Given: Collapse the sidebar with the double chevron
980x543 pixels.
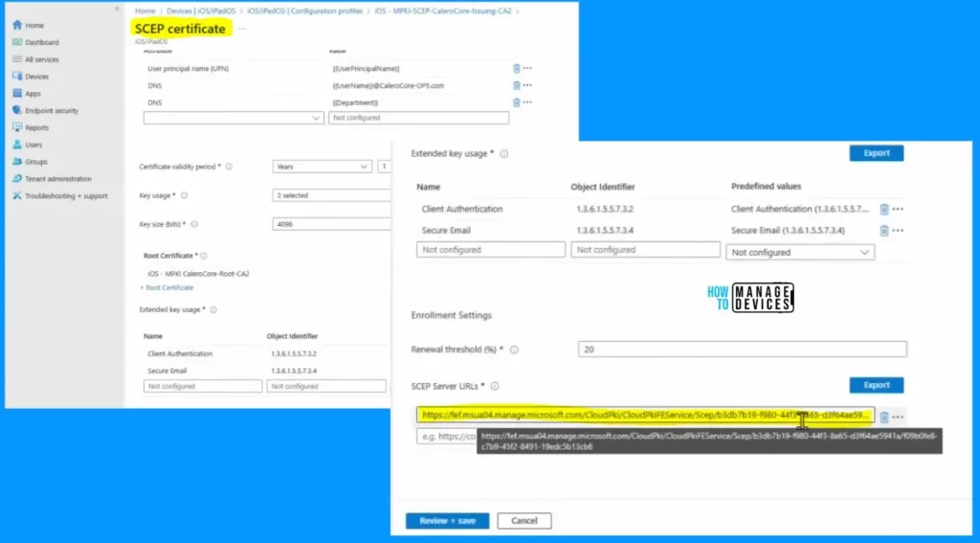Looking at the screenshot, I should 117,9.
